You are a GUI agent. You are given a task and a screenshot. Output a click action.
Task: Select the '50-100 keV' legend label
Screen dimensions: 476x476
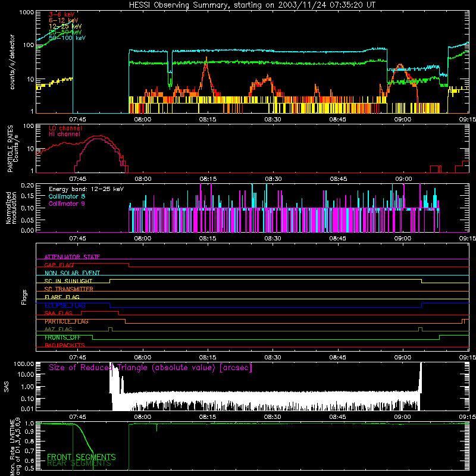coord(67,38)
